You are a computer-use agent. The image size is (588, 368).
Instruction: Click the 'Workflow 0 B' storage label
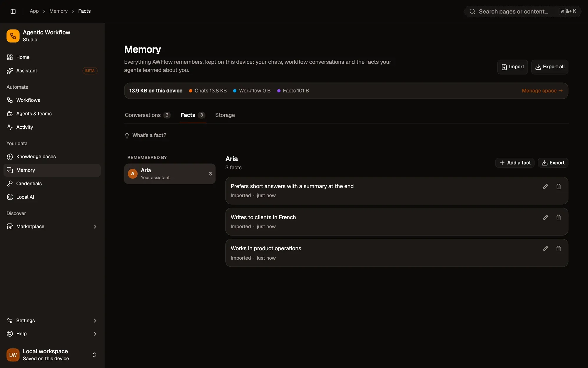coord(252,91)
